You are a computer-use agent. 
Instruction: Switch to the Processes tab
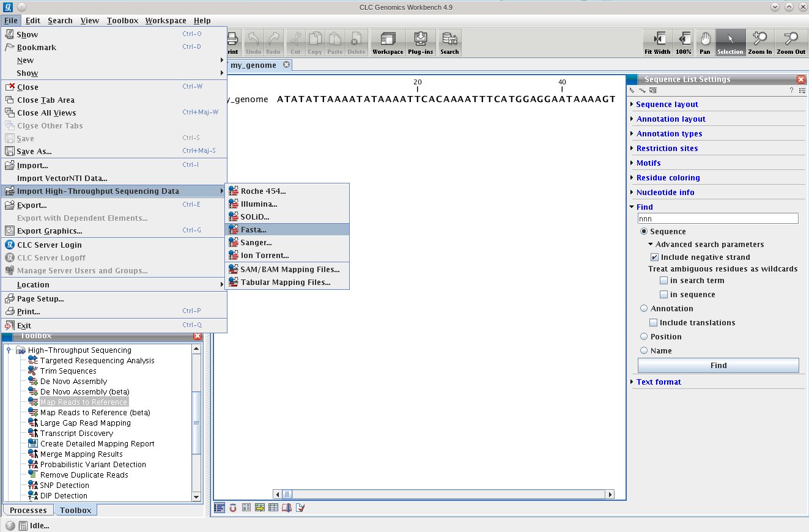point(28,511)
